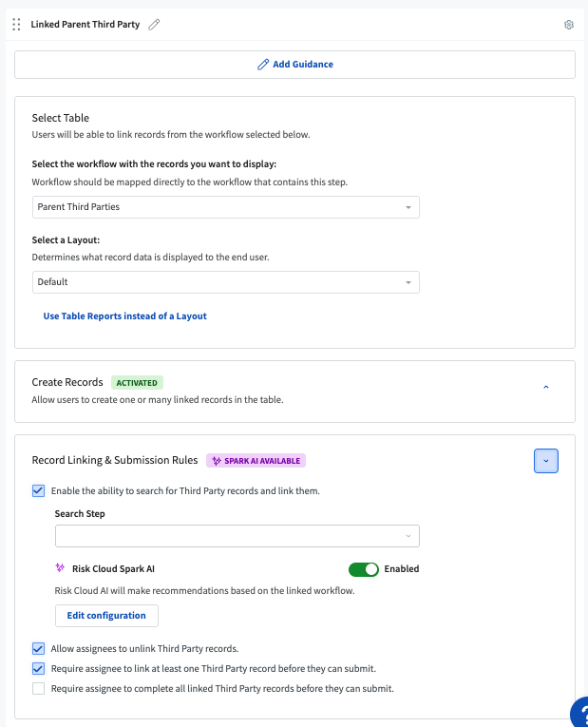This screenshot has height=727, width=588.
Task: Check Require assignee to complete all linked records
Action: 39,689
